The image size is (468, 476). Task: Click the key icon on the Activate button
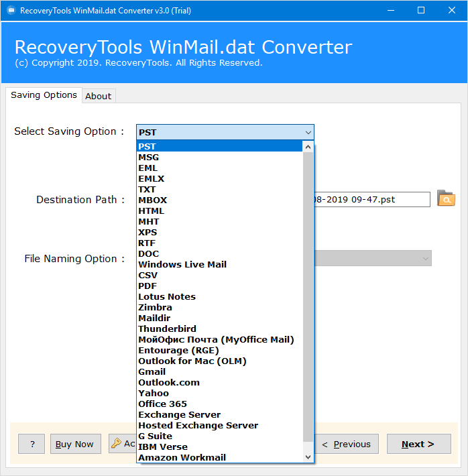[116, 443]
